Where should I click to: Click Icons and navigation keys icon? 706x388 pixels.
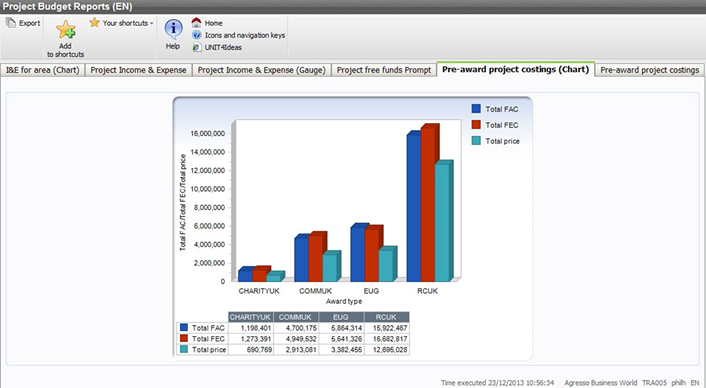click(x=196, y=35)
